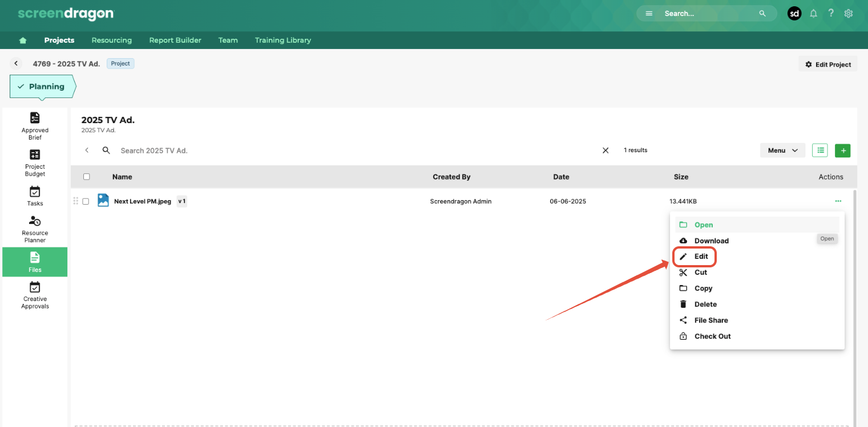
Task: Click the Screendragon logo
Action: pos(66,14)
